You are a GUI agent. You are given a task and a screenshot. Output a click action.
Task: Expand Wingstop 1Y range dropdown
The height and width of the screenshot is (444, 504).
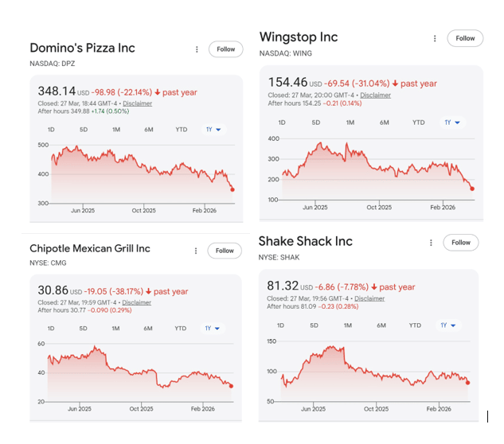click(451, 123)
